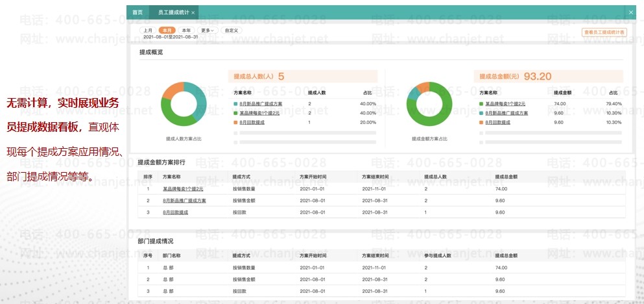This screenshot has width=644, height=304.
Task: Click 提成总金额 column header in ranking table
Action: (x=506, y=176)
